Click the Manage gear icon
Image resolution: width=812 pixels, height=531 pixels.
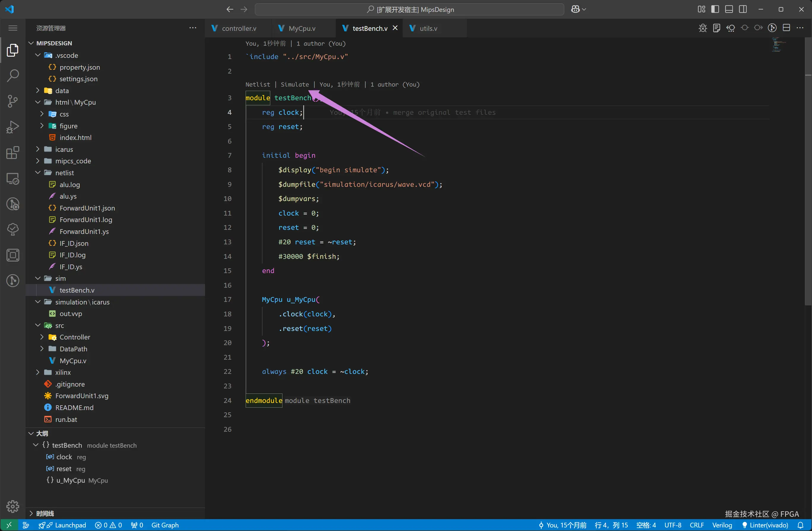point(13,506)
